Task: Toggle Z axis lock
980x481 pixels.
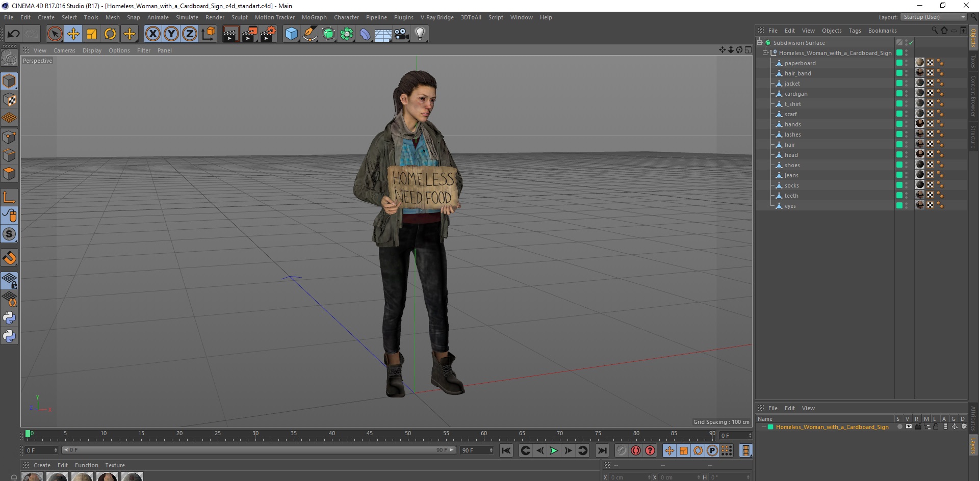Action: 190,34
